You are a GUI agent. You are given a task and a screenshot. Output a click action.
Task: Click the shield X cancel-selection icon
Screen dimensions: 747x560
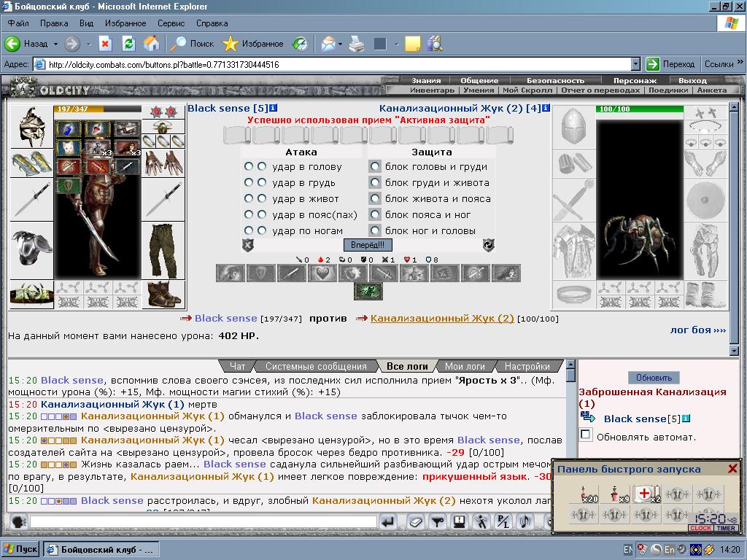248,245
